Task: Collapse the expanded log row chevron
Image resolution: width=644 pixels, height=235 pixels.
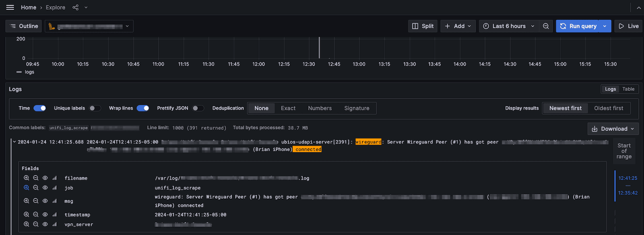Action: tap(14, 142)
